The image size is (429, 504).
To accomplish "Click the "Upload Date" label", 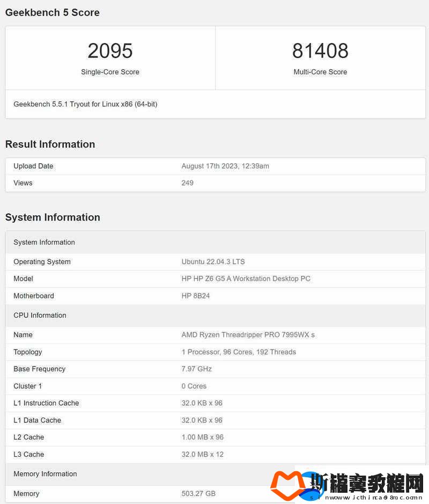I will pyautogui.click(x=33, y=166).
